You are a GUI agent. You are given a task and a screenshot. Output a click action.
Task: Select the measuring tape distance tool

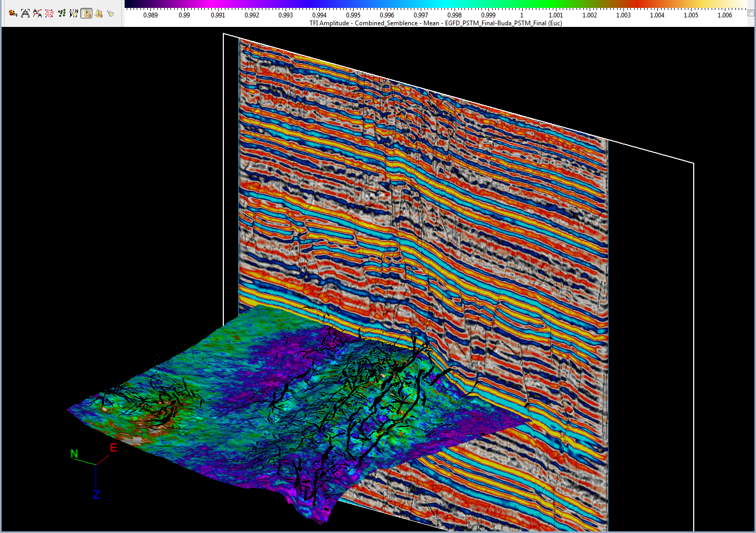coord(13,13)
